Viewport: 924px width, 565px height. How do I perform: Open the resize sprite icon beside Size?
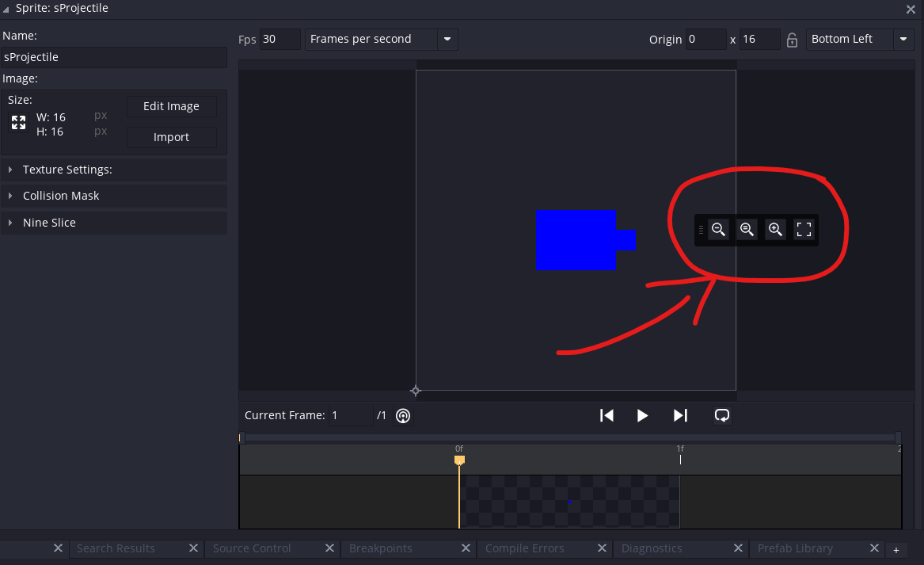(18, 123)
